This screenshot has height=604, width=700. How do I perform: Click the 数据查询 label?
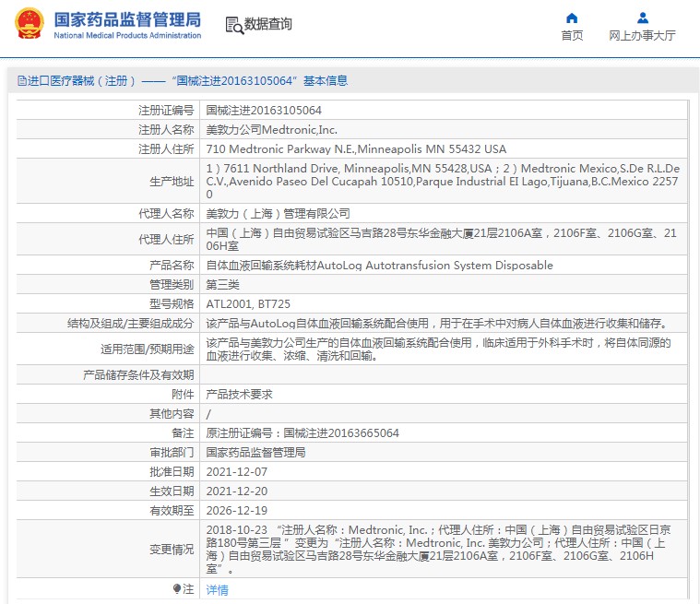[267, 24]
